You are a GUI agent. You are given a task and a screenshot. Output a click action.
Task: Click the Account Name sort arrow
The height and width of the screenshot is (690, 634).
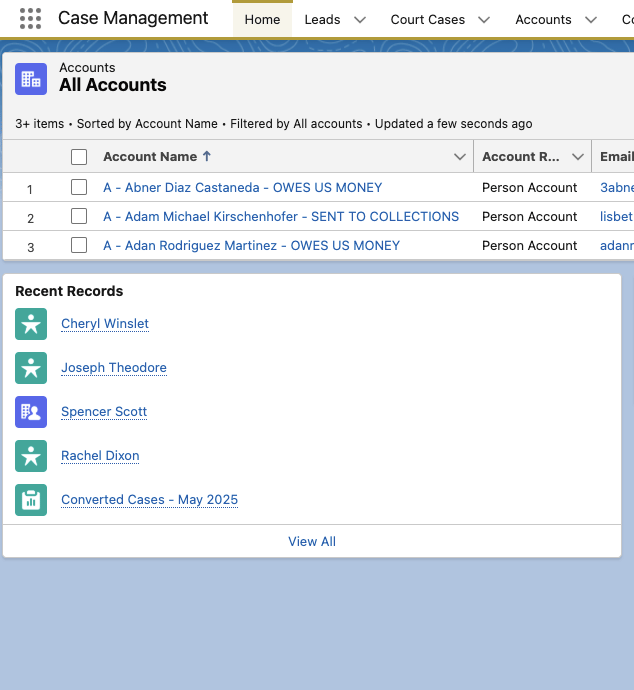point(207,156)
